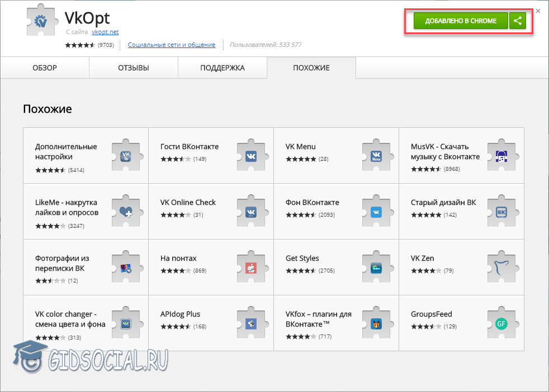Click the GroupsFeed GF icon
549x392 pixels.
click(501, 323)
